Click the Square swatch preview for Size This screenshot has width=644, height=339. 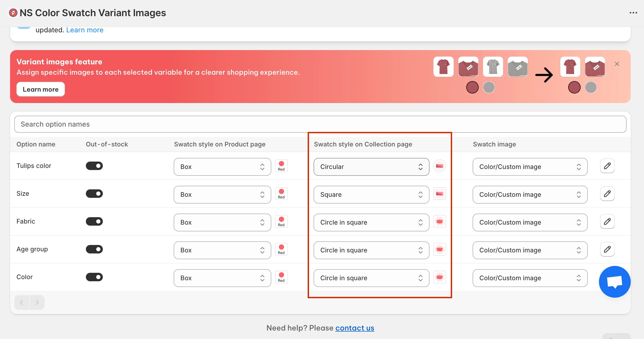(439, 194)
